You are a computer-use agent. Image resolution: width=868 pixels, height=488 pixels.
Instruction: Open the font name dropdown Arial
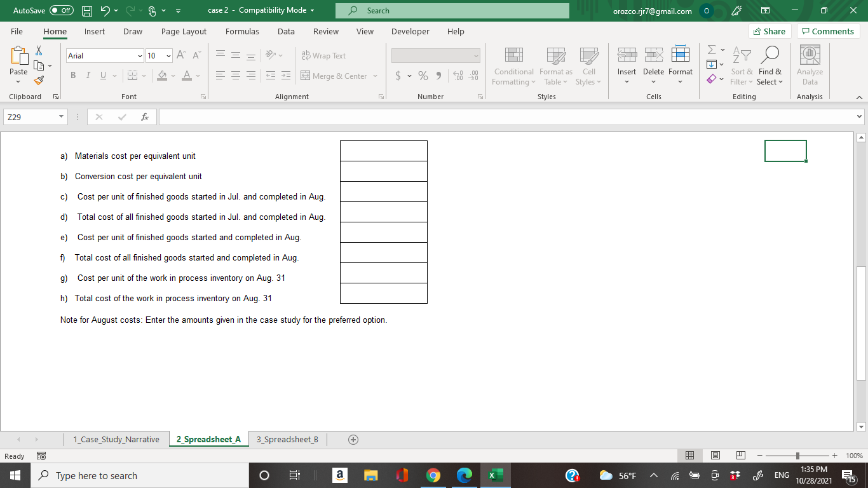click(x=140, y=56)
